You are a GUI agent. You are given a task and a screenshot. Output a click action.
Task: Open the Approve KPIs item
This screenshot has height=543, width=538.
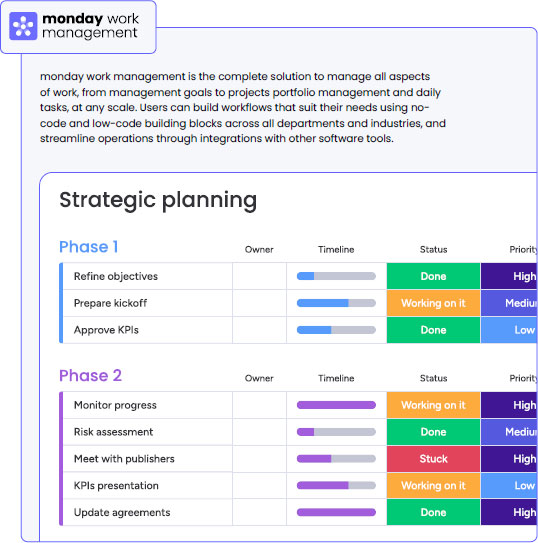tap(106, 330)
